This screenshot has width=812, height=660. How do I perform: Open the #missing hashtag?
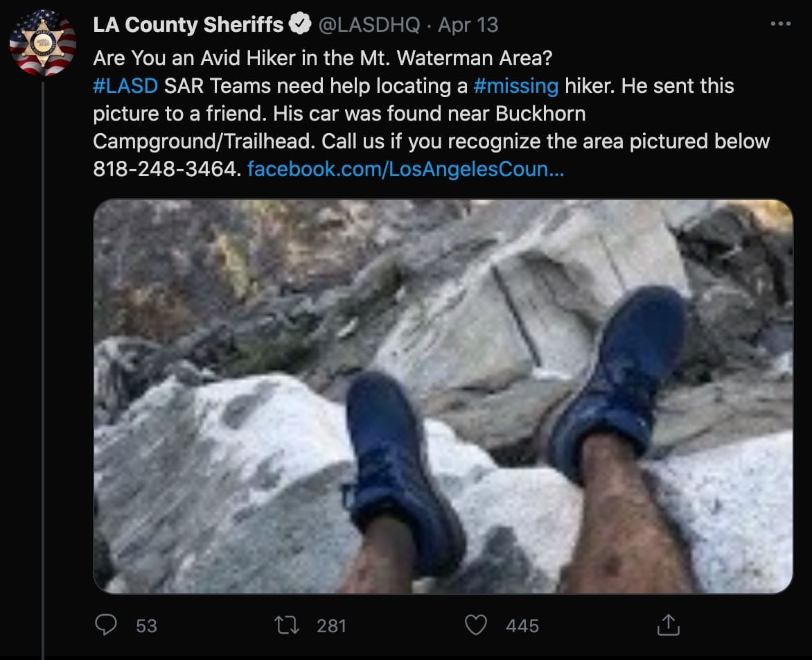click(x=516, y=86)
